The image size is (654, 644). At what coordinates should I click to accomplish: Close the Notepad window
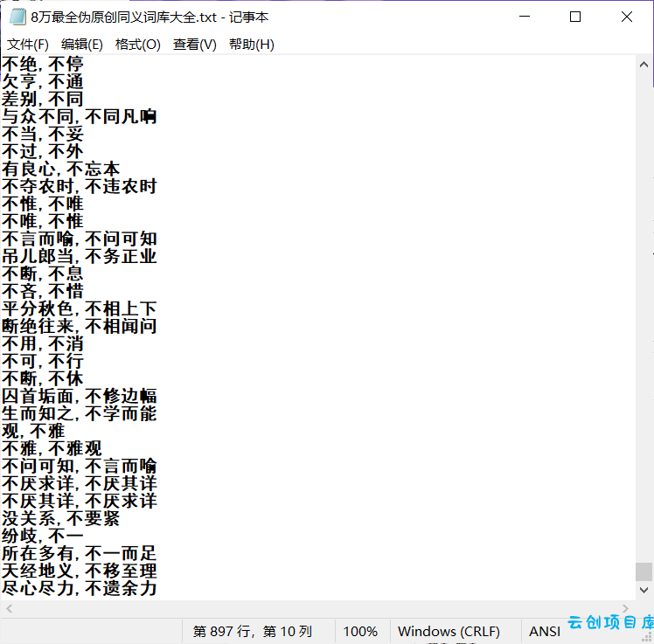click(x=627, y=17)
